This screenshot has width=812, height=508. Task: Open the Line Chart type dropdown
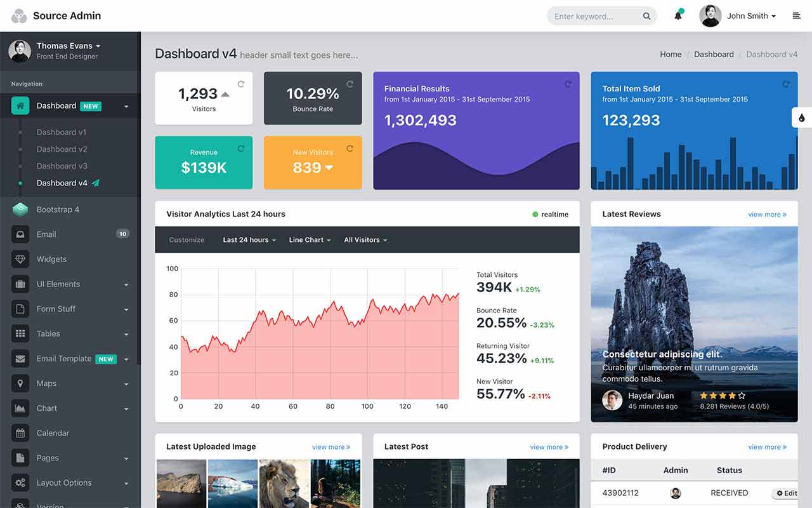tap(310, 240)
